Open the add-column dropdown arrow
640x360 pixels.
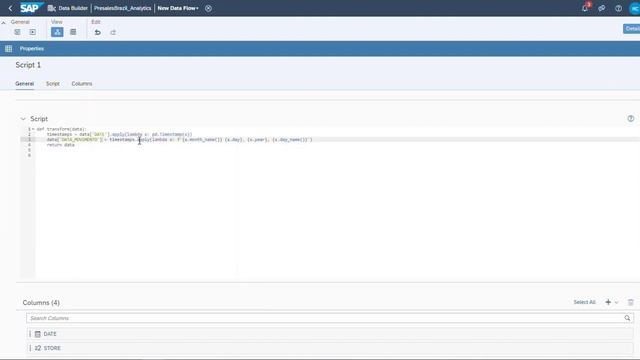616,302
